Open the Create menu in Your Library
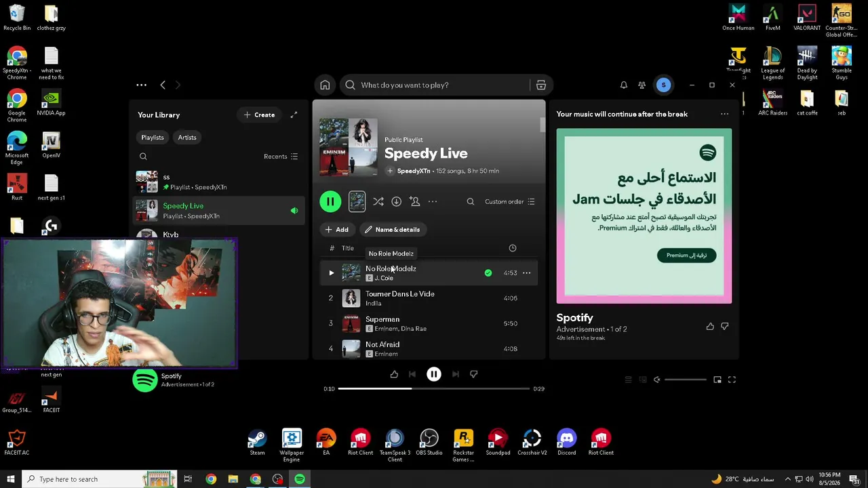 260,115
